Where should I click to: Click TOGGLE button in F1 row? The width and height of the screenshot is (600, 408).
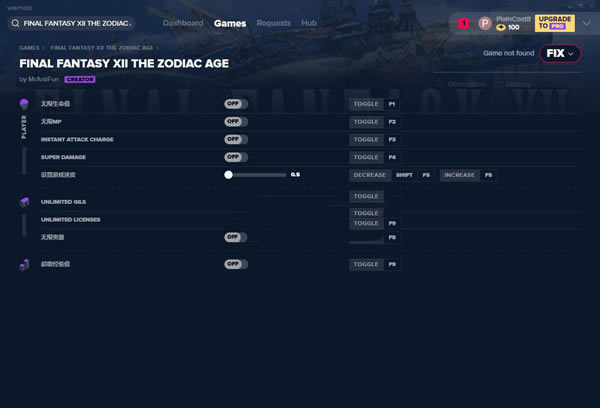[x=366, y=104]
